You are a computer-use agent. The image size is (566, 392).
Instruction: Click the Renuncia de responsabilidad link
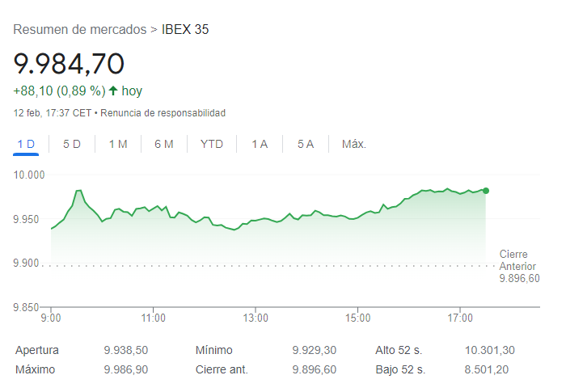click(x=163, y=113)
